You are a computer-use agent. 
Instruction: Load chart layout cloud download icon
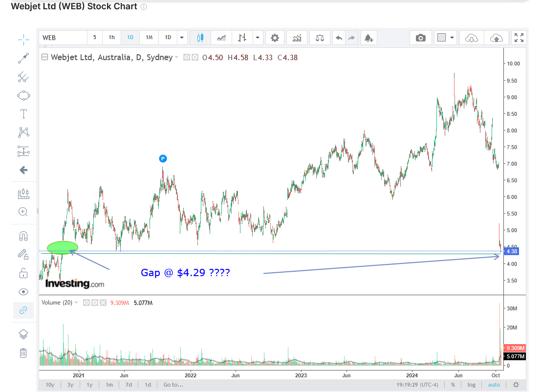tap(472, 38)
